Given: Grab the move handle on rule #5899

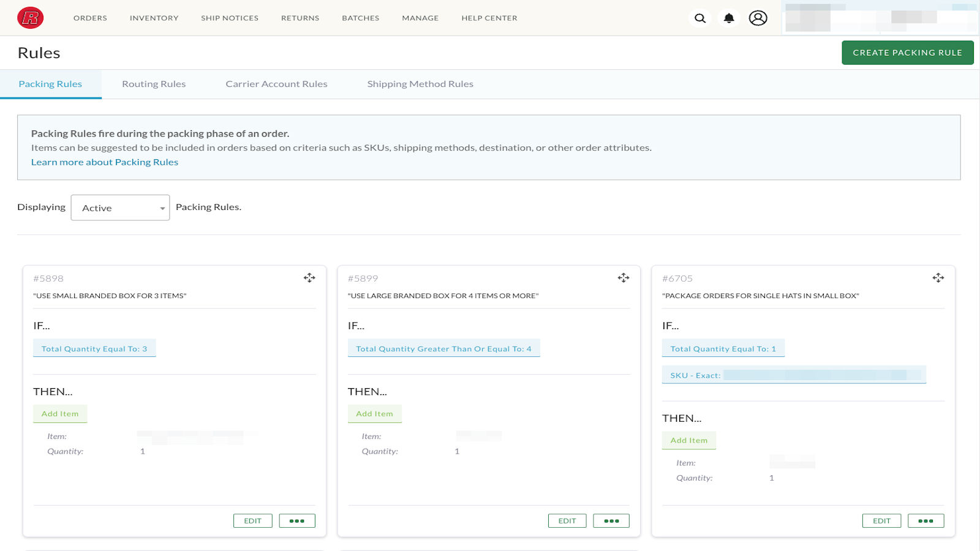Looking at the screenshot, I should coord(624,277).
